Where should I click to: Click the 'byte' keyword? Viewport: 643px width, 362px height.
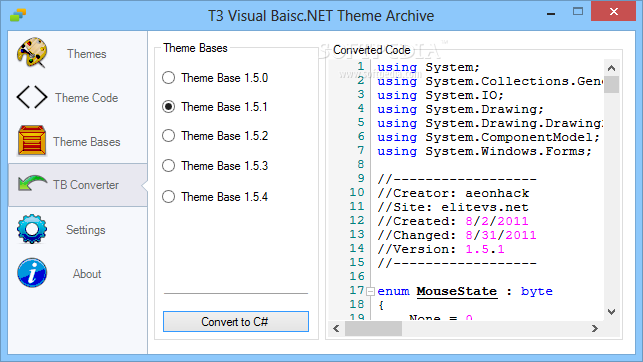pos(537,291)
